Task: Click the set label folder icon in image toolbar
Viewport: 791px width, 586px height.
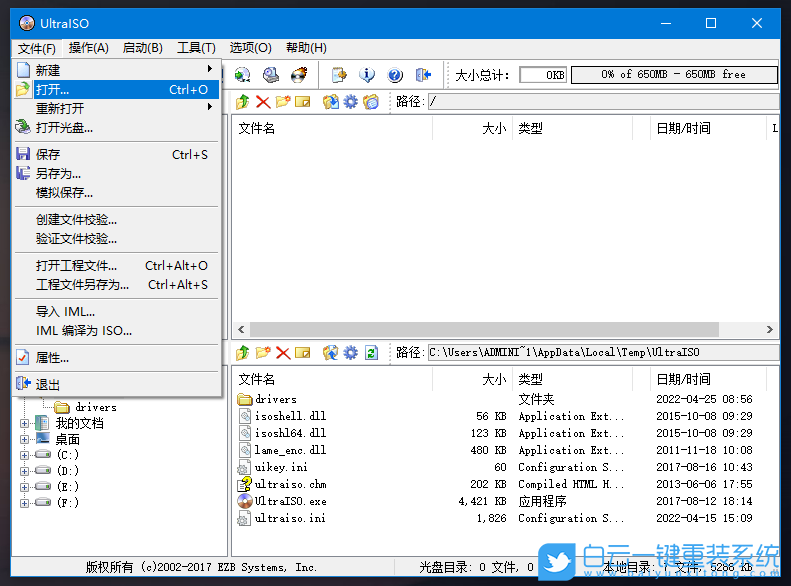Action: pyautogui.click(x=371, y=102)
